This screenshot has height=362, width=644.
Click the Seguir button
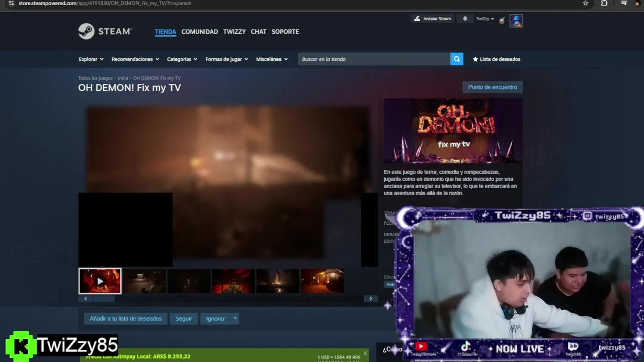point(184,318)
